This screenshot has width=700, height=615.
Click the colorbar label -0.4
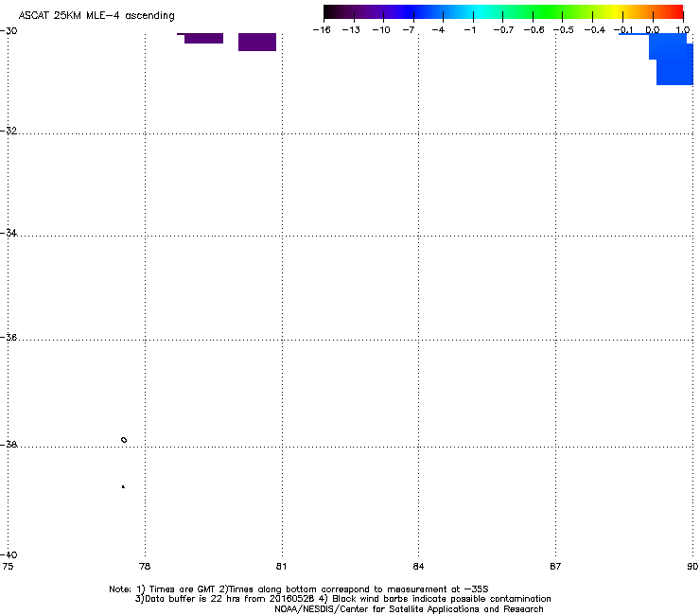(x=594, y=30)
